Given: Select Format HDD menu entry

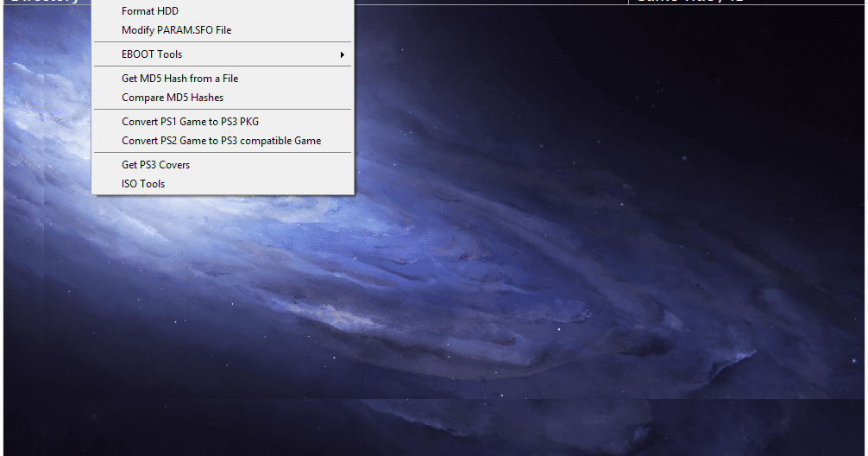Looking at the screenshot, I should (x=223, y=11).
